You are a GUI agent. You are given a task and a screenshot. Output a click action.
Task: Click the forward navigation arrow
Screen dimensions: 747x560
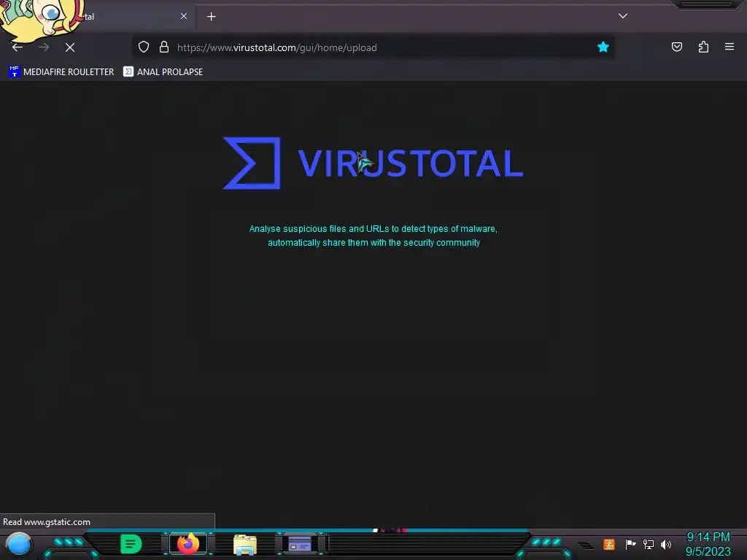click(44, 47)
